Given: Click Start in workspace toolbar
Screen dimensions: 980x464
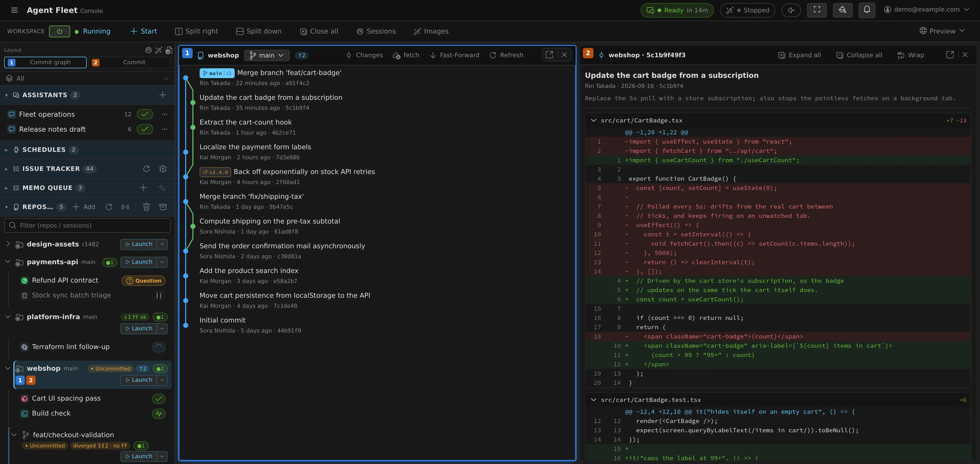Looking at the screenshot, I should coord(143,31).
